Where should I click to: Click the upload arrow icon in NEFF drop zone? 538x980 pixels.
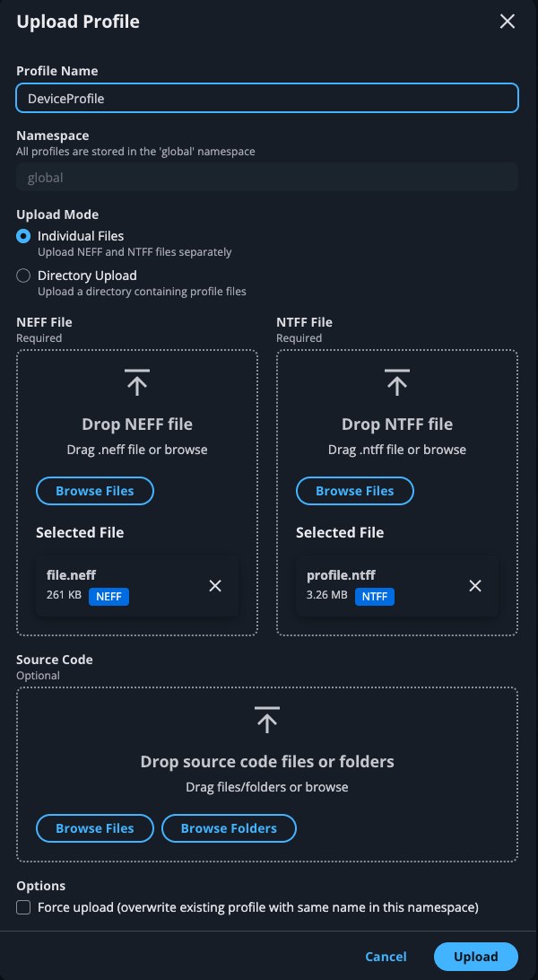(x=136, y=382)
